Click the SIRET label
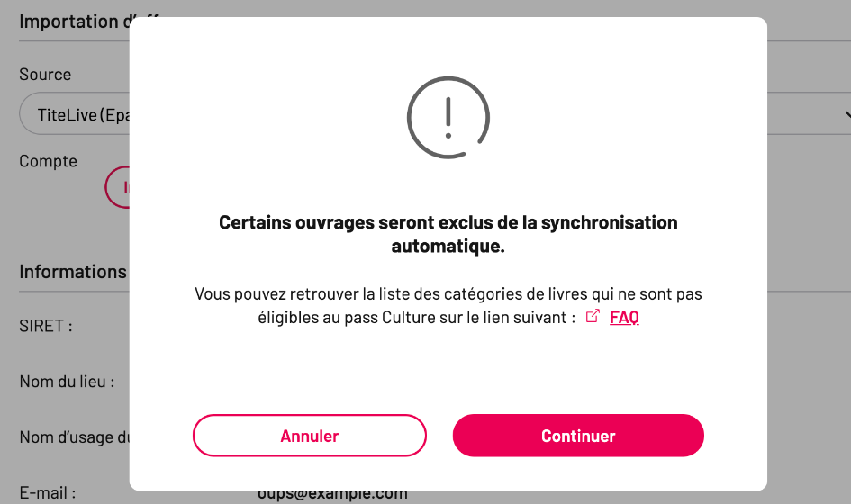The width and height of the screenshot is (851, 504). point(46,326)
